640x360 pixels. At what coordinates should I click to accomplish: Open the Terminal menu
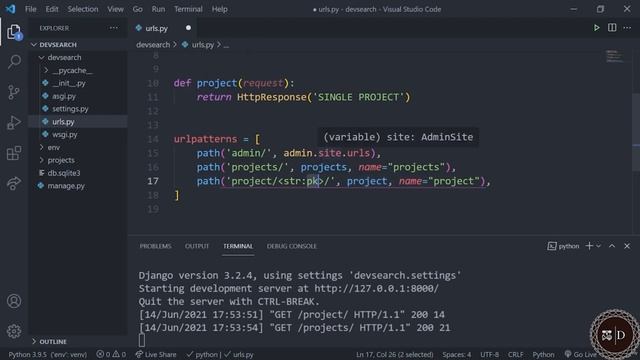coord(188,9)
